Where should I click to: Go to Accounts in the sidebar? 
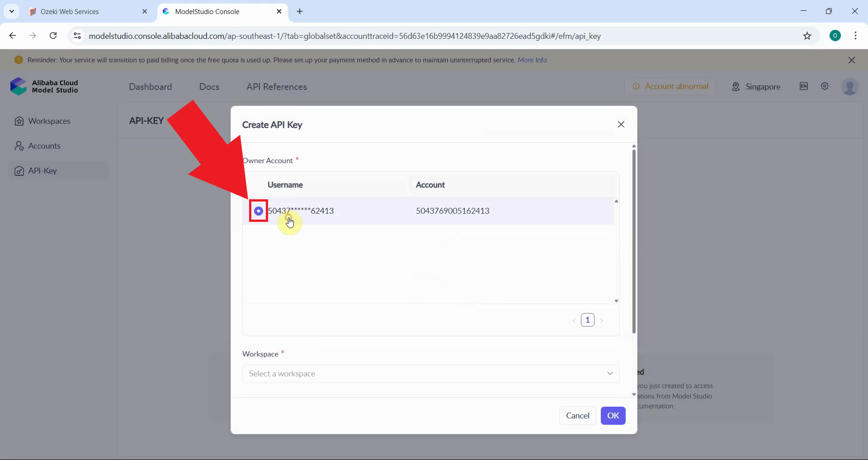[x=44, y=146]
